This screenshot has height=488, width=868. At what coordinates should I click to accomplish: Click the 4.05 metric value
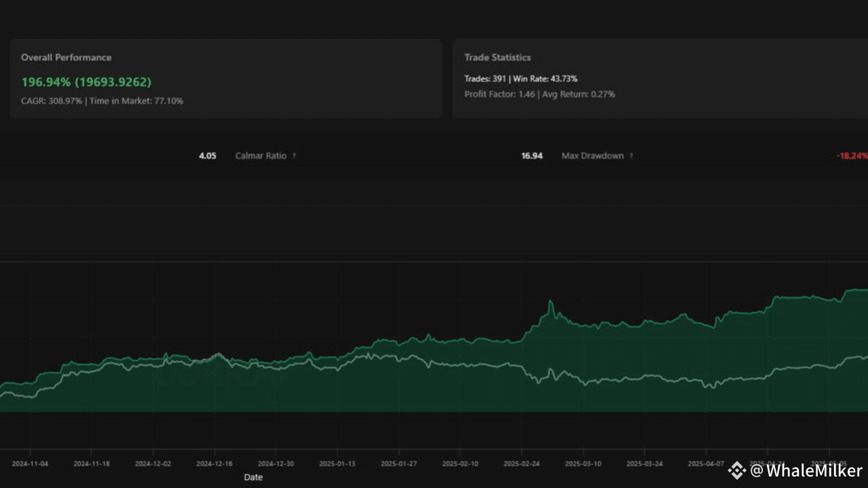208,156
